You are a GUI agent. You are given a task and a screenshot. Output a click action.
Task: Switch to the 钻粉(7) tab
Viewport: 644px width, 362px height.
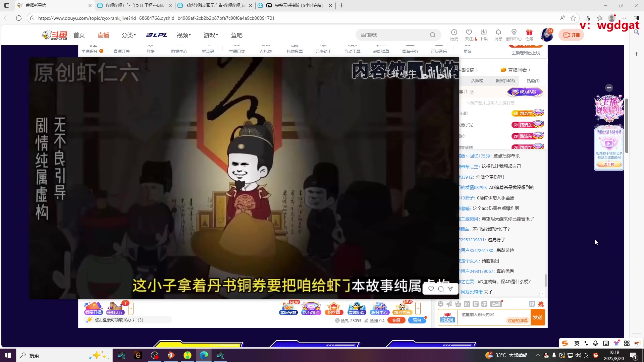[x=533, y=81]
